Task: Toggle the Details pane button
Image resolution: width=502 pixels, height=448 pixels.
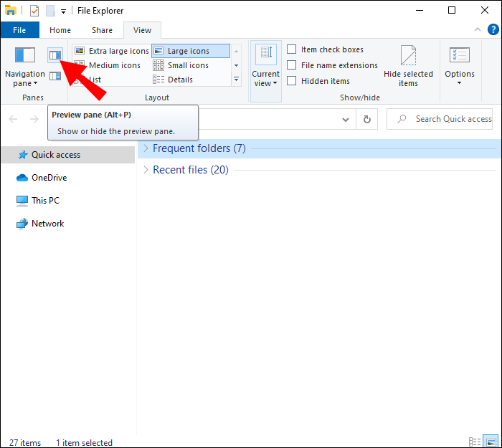Action: 55,76
